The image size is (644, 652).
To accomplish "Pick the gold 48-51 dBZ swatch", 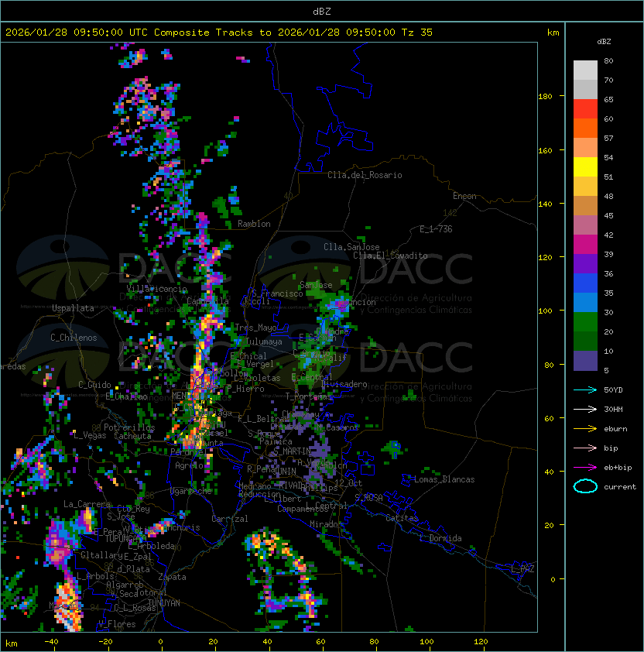I will [585, 187].
